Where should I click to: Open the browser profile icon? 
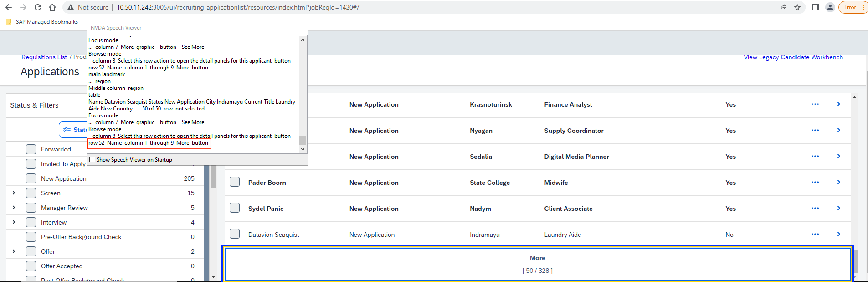pos(830,7)
